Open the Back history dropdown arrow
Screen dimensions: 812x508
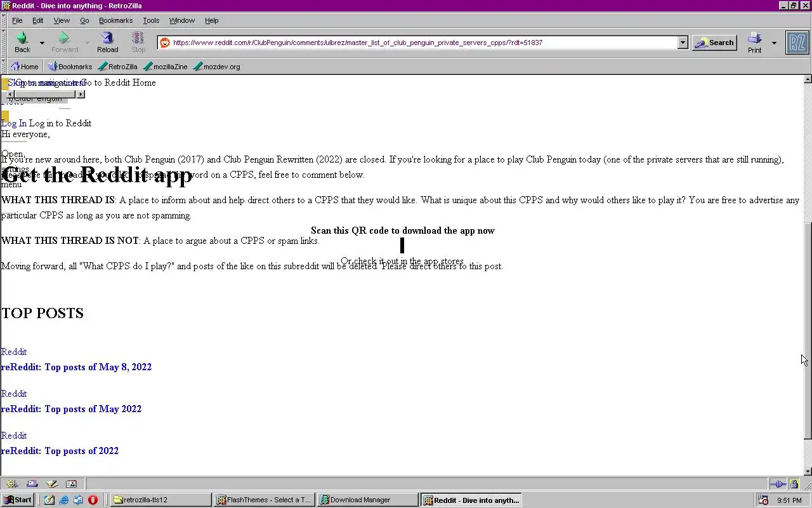42,43
